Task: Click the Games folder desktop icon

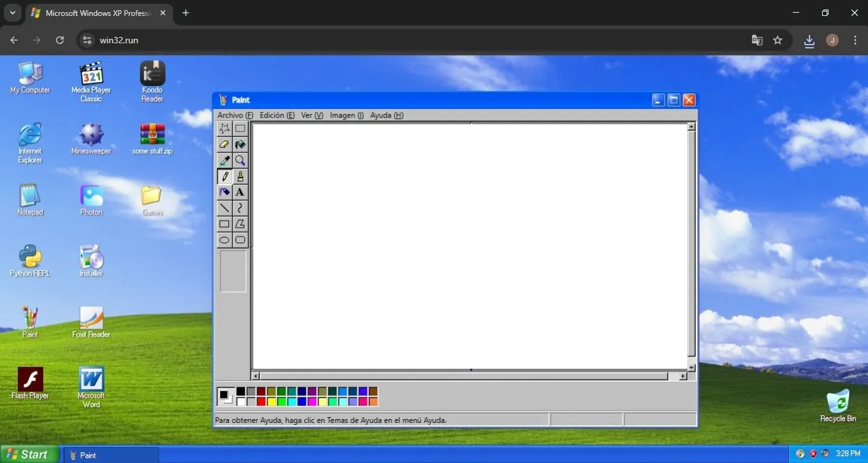Action: 153,200
